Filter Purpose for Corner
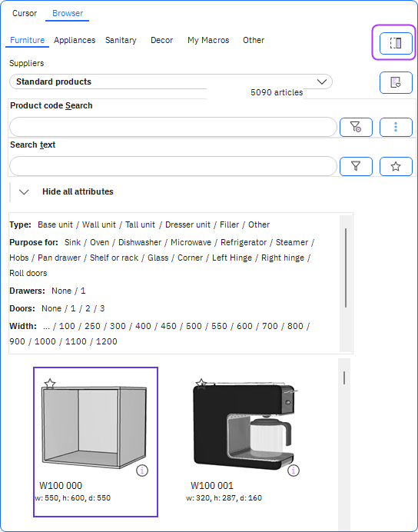This screenshot has width=418, height=532. point(191,258)
